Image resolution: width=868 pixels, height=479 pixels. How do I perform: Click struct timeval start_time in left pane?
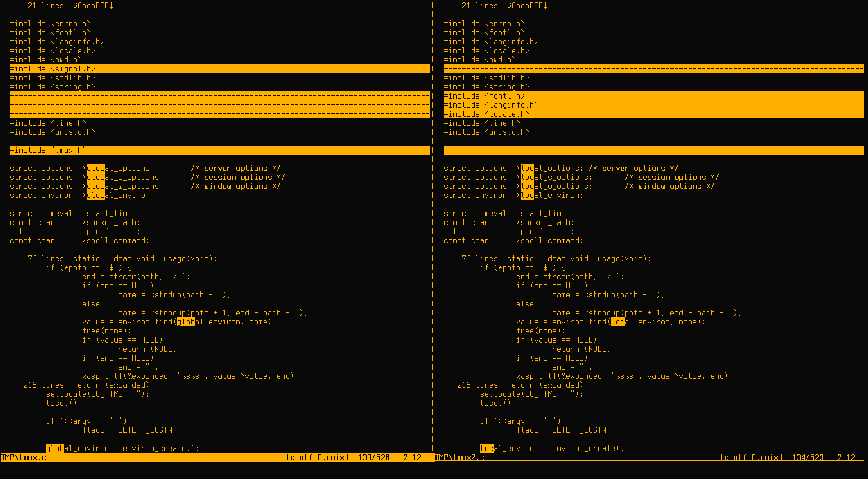click(73, 213)
